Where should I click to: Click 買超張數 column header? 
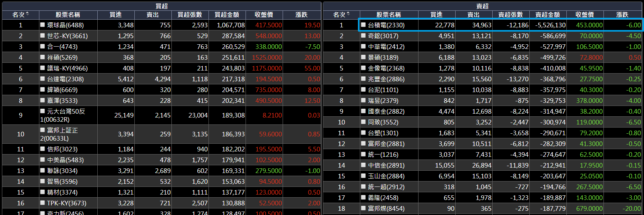pos(190,15)
